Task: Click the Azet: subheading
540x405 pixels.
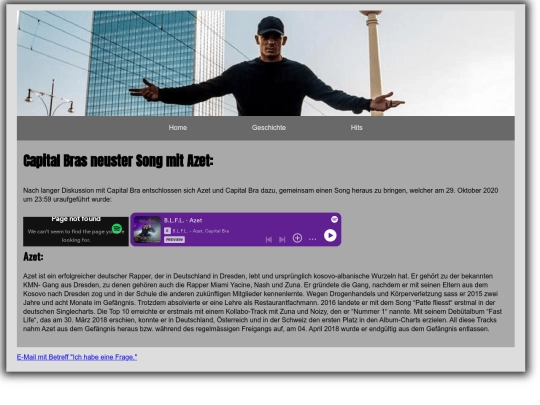Action: [x=33, y=257]
